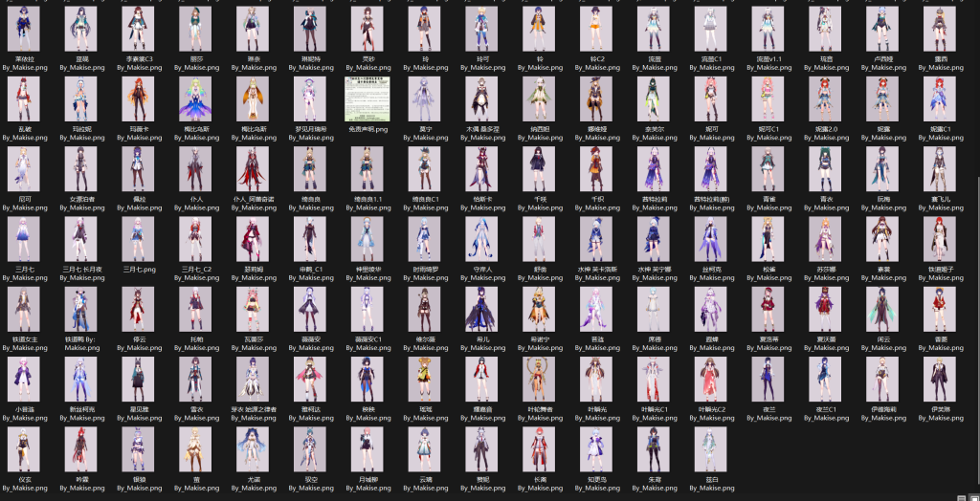980x501 pixels.
Task: Select the 瑶瑶 thumbnail
Action: [424, 380]
